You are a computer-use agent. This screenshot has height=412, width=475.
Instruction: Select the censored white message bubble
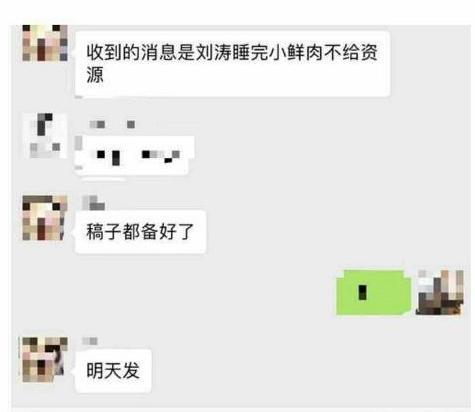click(134, 155)
